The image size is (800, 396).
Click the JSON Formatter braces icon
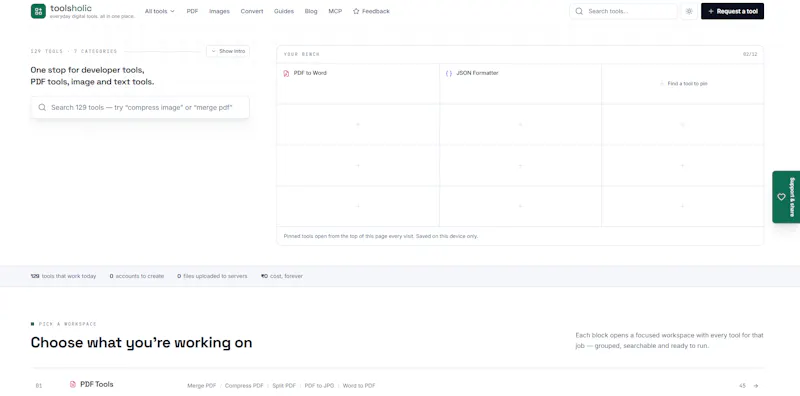pyautogui.click(x=449, y=73)
